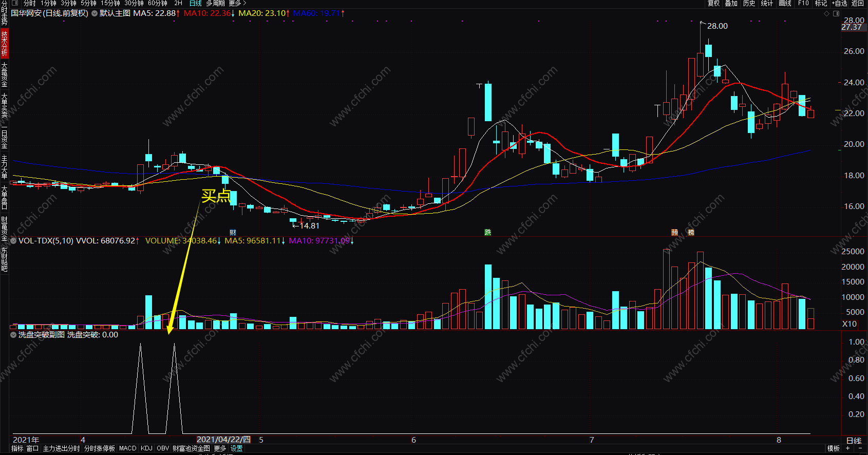868x455 pixels.
Task: Click stock title 国华网安(日线.前复权)
Action: pyautogui.click(x=50, y=13)
